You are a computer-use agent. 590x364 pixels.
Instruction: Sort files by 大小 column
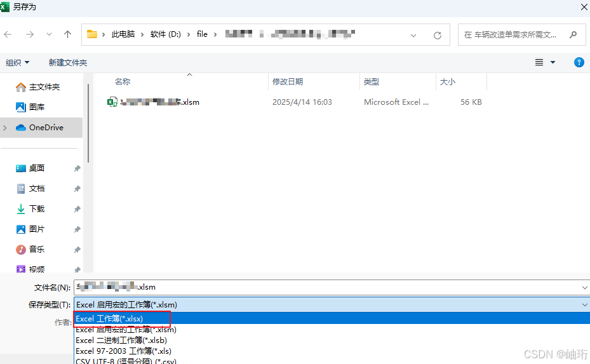[447, 82]
